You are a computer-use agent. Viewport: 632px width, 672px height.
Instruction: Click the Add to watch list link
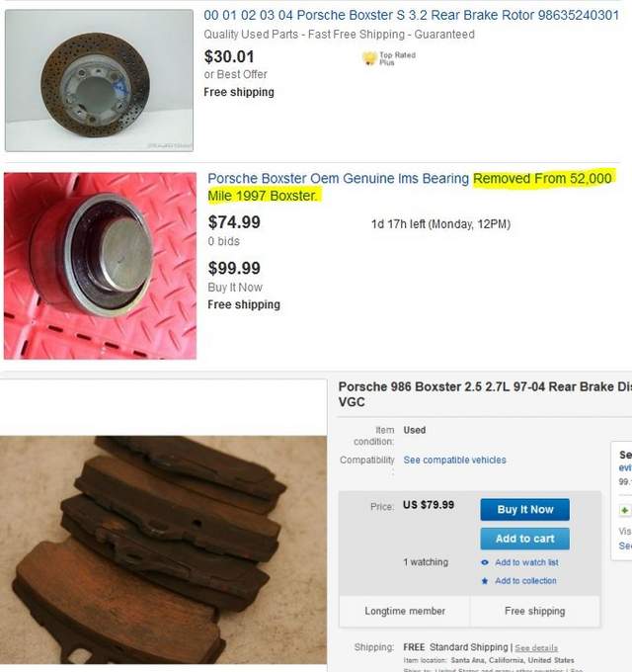coord(526,562)
